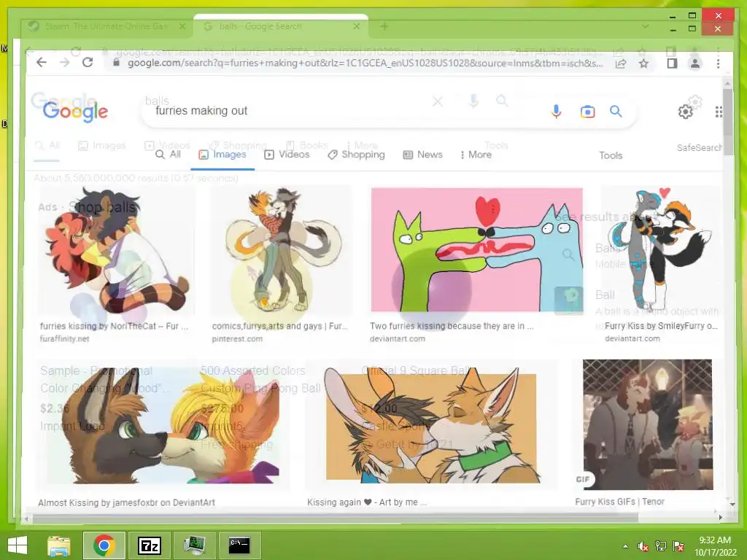This screenshot has height=560, width=747.
Task: Open the system monitor taskbar icon
Action: (x=194, y=545)
